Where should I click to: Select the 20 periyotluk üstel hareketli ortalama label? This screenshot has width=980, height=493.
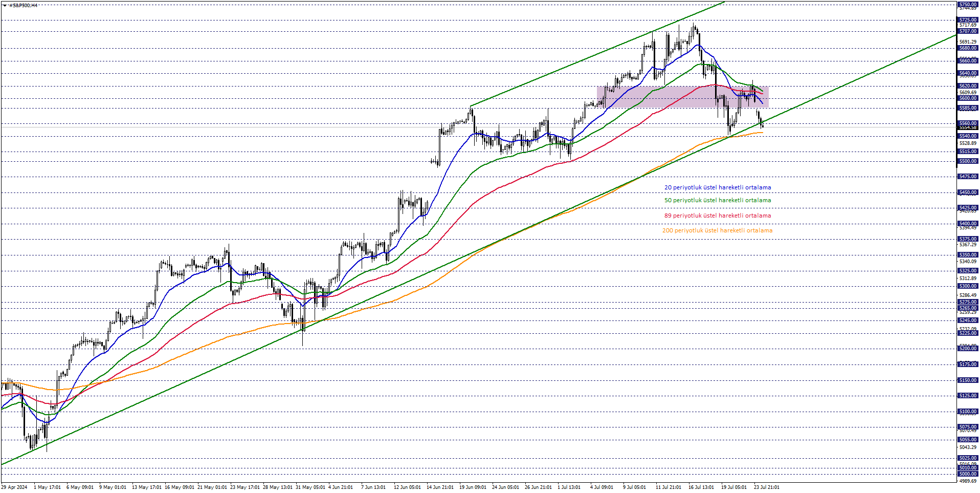[x=718, y=188]
